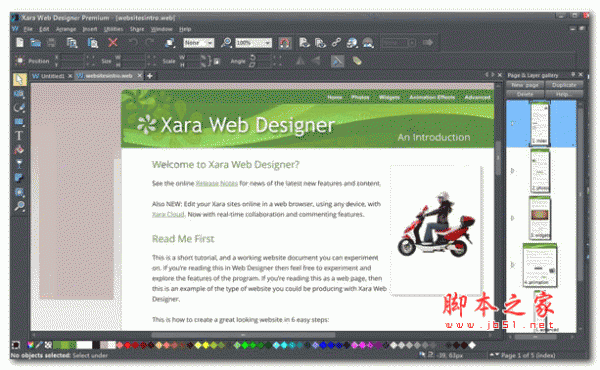Redo the last undone action

pos(150,42)
